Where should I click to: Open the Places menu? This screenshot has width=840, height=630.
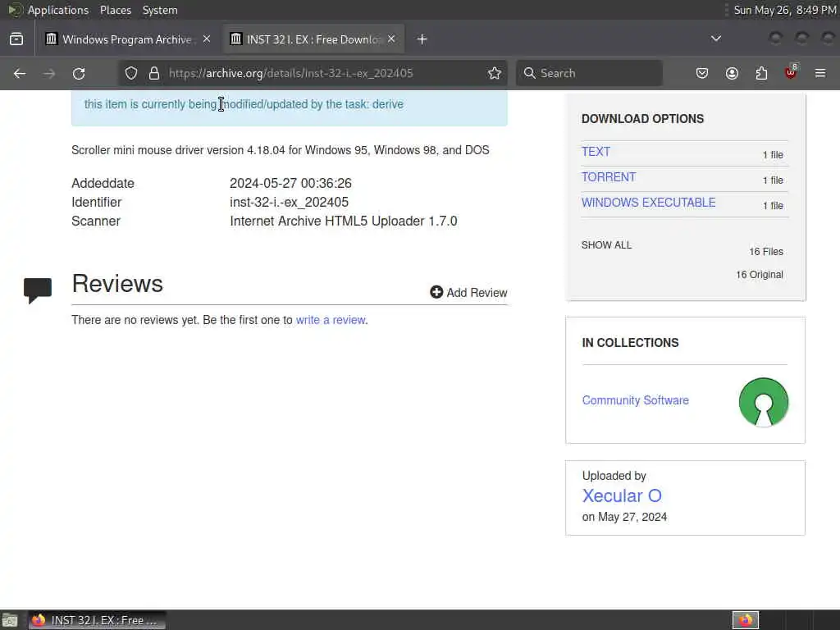tap(116, 10)
